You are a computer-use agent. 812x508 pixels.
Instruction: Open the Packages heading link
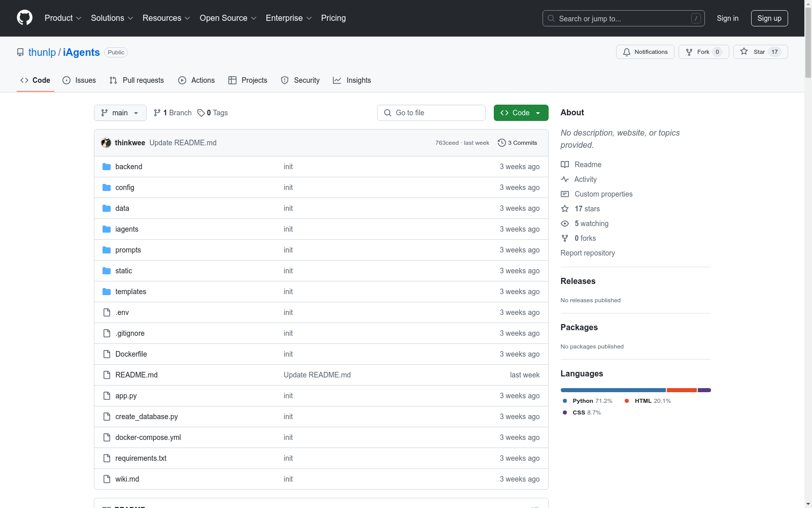[x=579, y=328]
